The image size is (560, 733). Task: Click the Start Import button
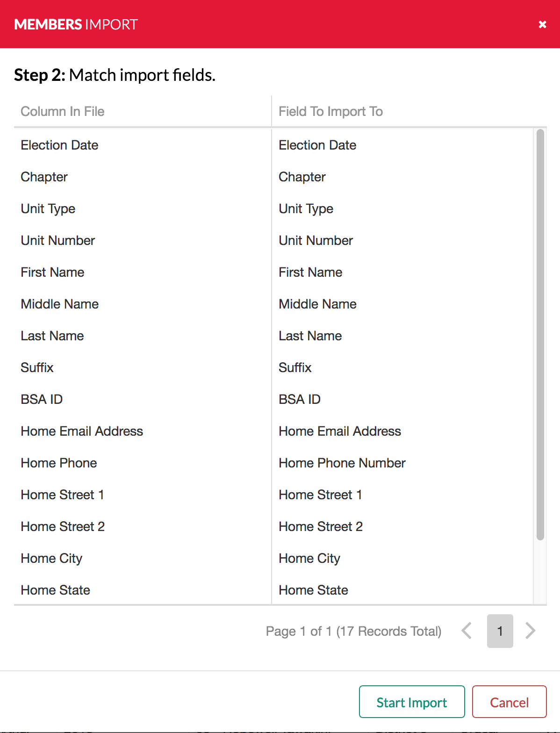pos(411,702)
